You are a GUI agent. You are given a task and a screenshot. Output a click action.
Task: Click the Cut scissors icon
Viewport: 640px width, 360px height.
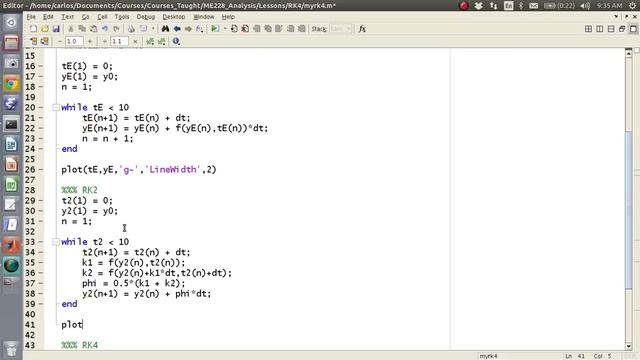pyautogui.click(x=71, y=29)
